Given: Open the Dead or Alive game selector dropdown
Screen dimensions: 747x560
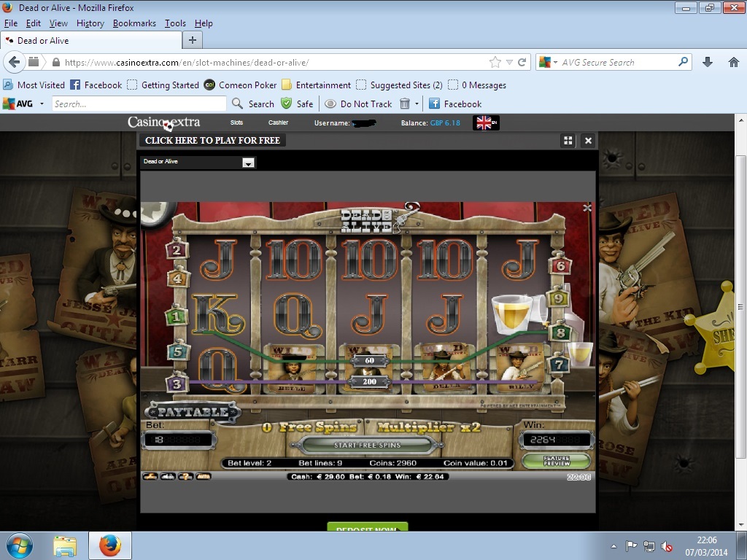Looking at the screenshot, I should (248, 163).
